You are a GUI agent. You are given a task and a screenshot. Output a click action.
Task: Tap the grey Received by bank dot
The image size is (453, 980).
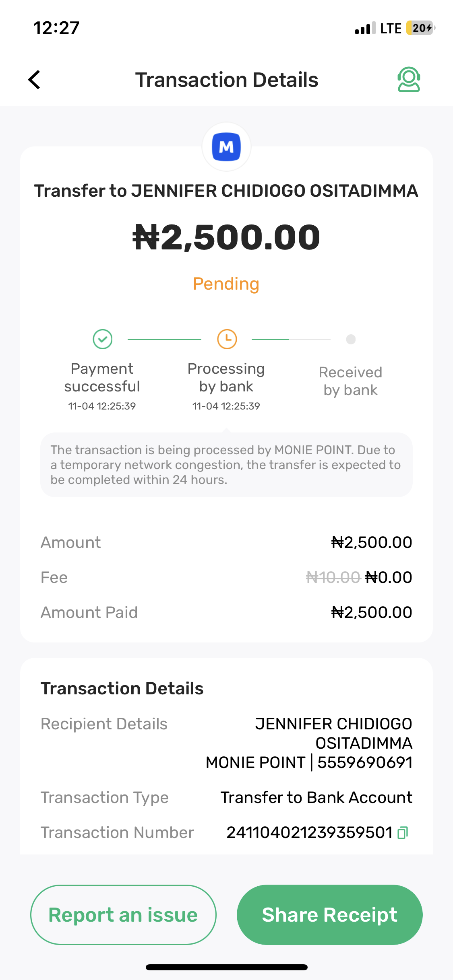[x=351, y=339]
